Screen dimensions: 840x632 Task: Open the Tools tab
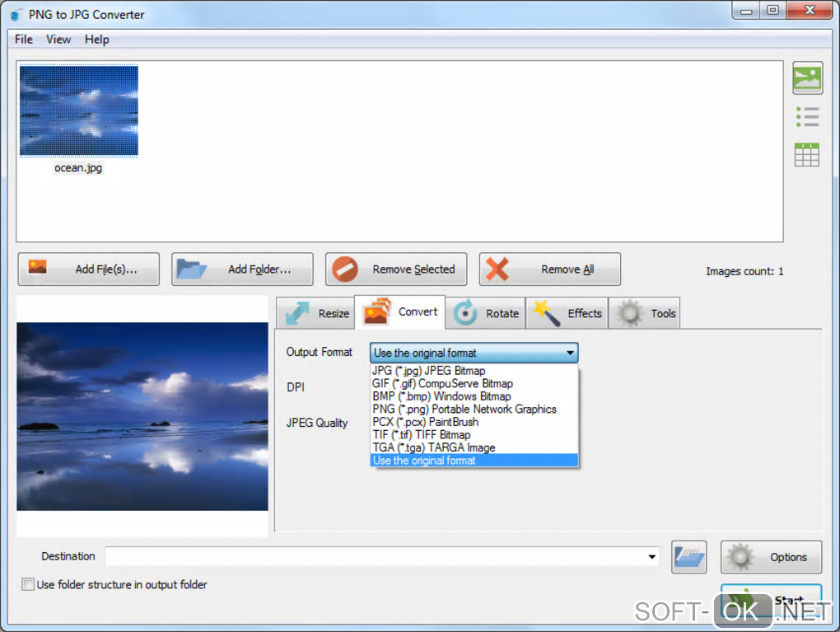point(645,313)
